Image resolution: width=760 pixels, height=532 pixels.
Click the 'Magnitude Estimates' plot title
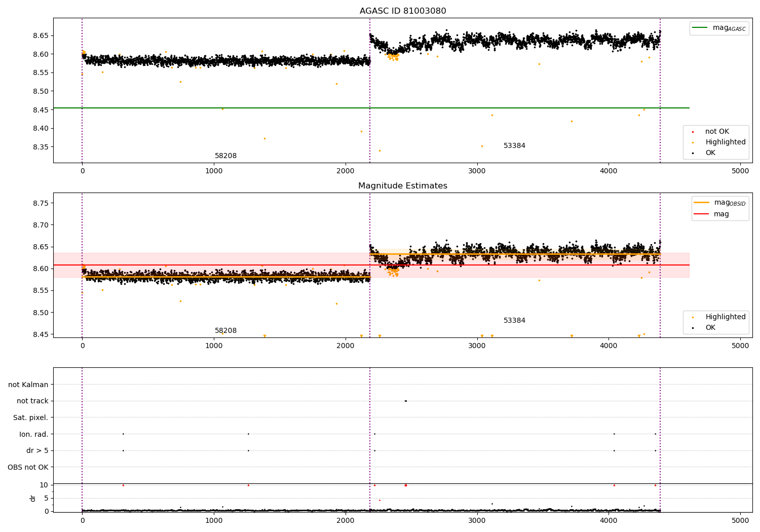pos(403,186)
